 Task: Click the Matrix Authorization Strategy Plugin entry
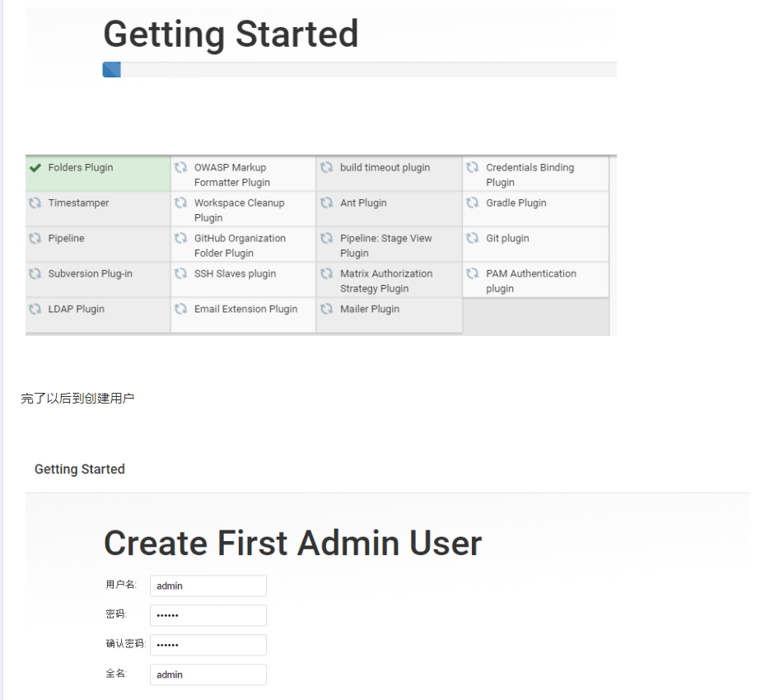point(385,281)
